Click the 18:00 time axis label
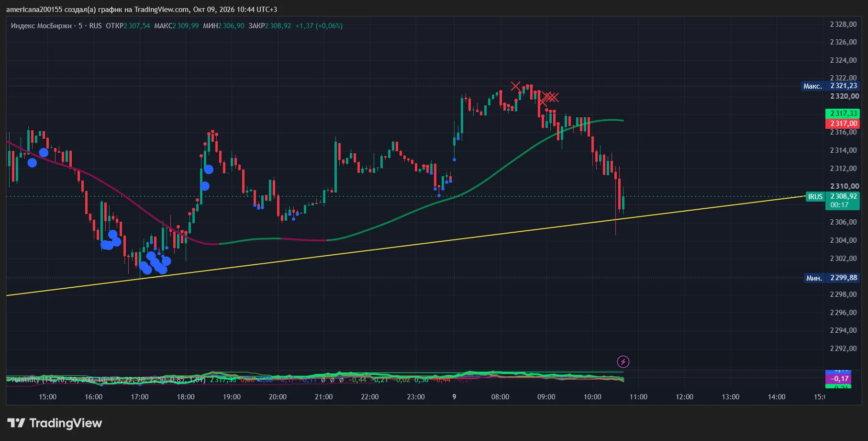This screenshot has width=868, height=441. click(x=186, y=397)
